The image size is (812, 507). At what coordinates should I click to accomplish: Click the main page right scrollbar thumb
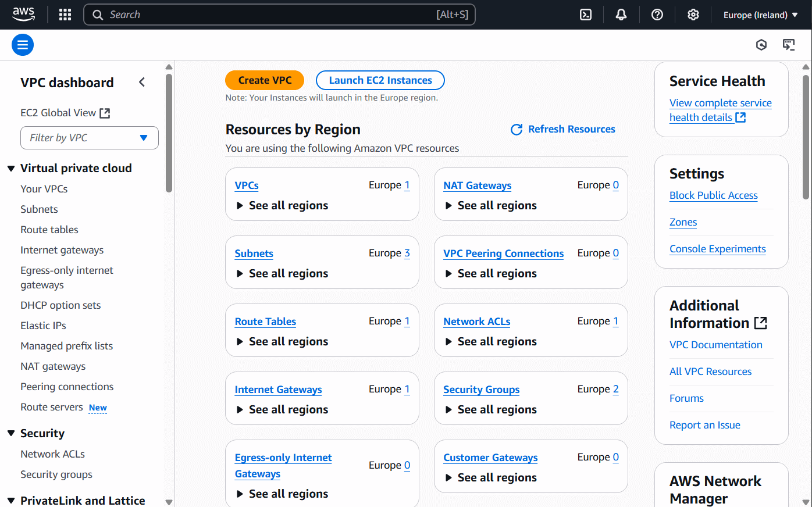[806, 137]
